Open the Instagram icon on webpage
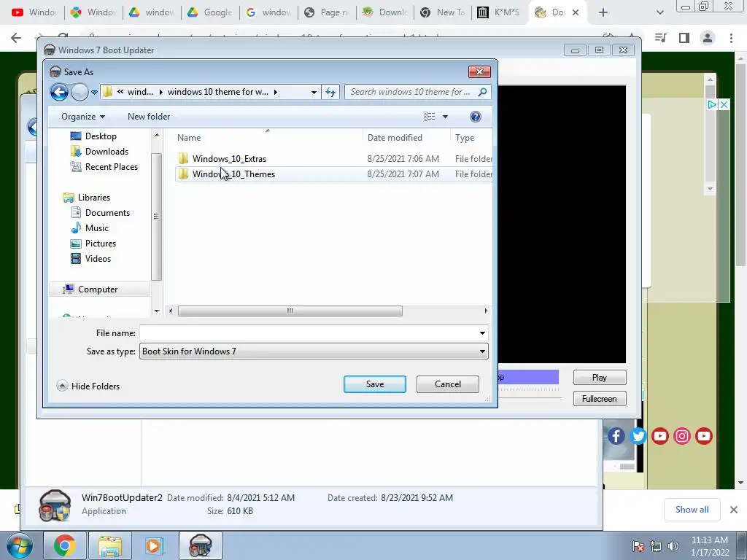 pos(682,436)
